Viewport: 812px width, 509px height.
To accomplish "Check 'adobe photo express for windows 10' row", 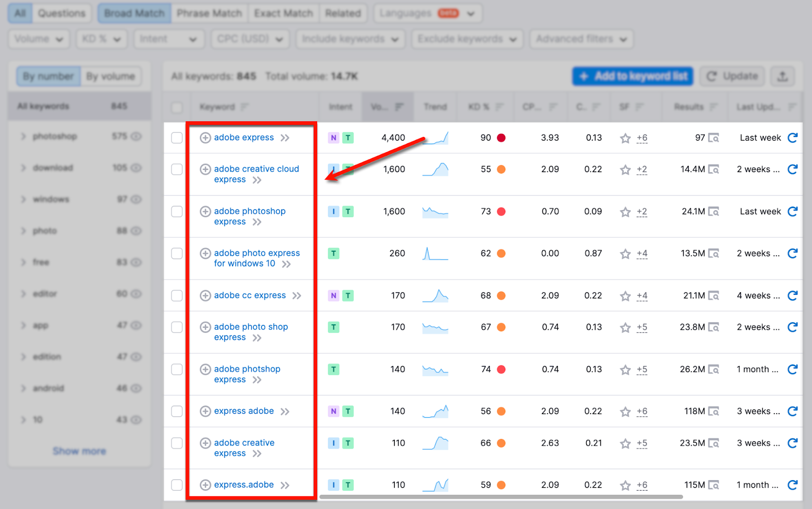I will coord(177,253).
